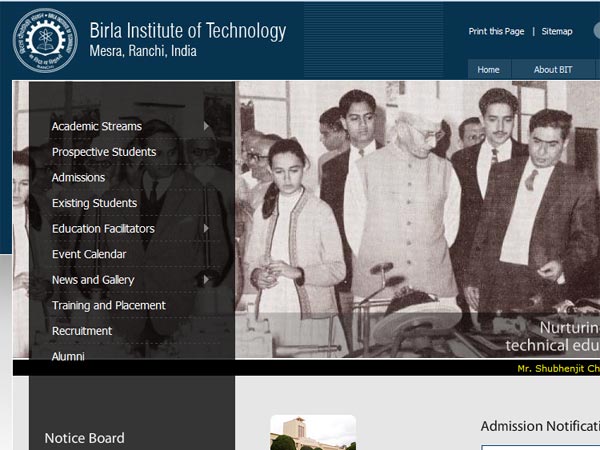The width and height of the screenshot is (600, 450).
Task: Expand the News and Gallery submenu arrow
Action: tap(206, 280)
